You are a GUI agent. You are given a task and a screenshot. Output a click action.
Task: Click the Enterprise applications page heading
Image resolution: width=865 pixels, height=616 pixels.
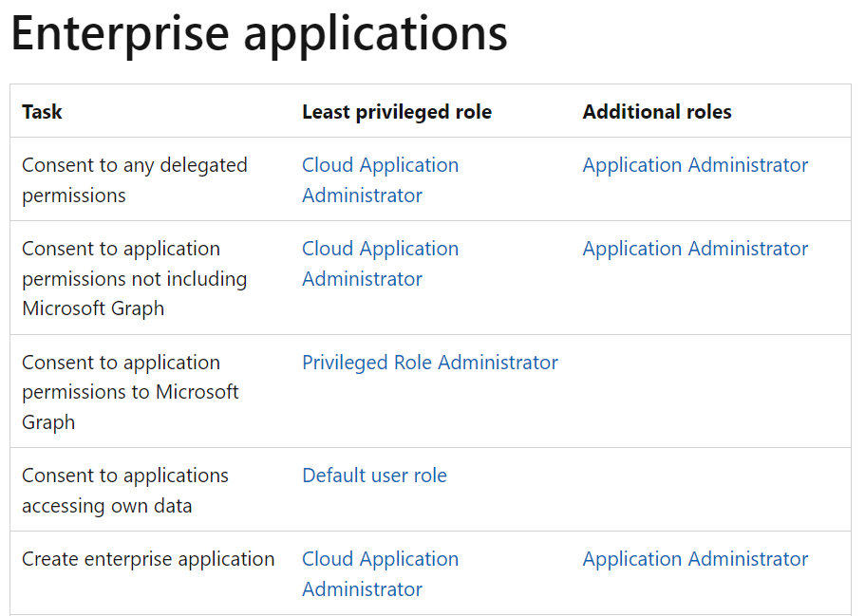[x=258, y=34]
